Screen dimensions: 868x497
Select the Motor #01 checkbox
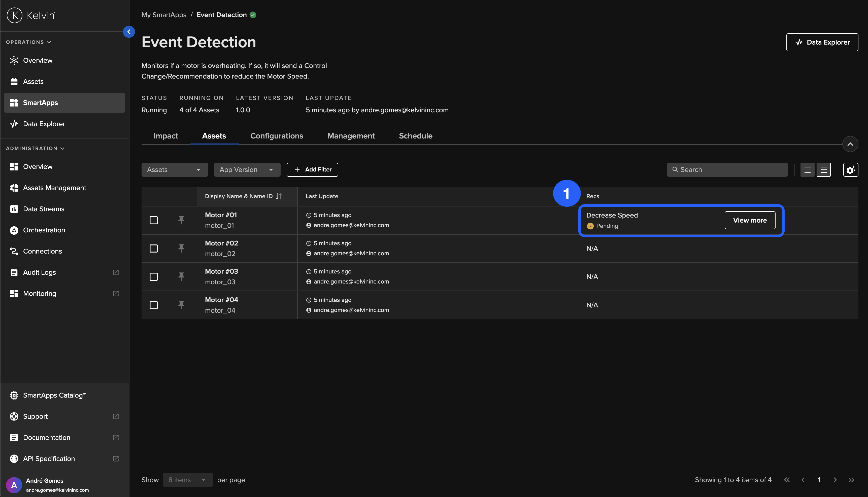pos(154,220)
